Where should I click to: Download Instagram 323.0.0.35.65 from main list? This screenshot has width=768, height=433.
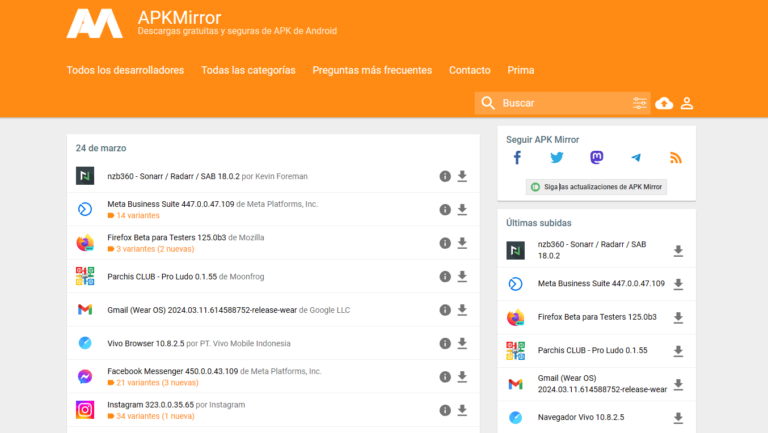point(462,410)
